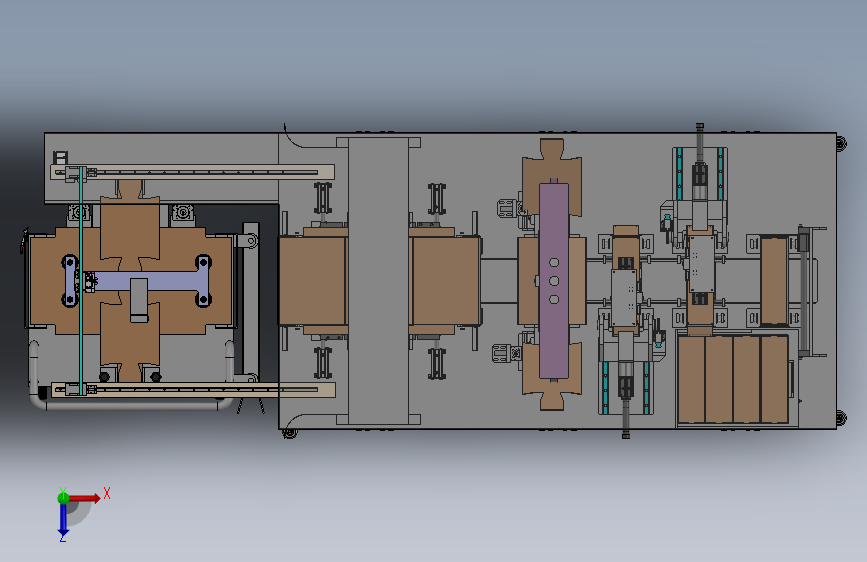Select the teal vertical rod on the left gantry
The image size is (867, 562).
pos(81,281)
